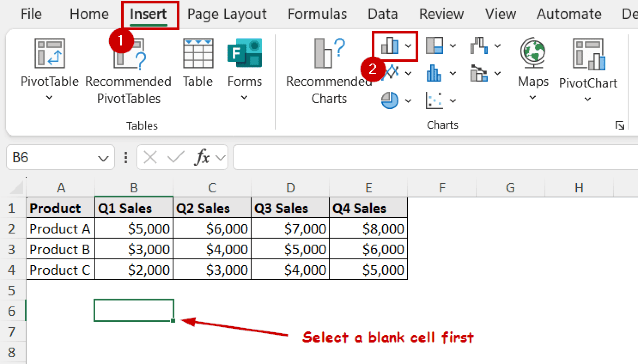Insert a statistic column chart
The image size is (638, 364).
pos(435,73)
